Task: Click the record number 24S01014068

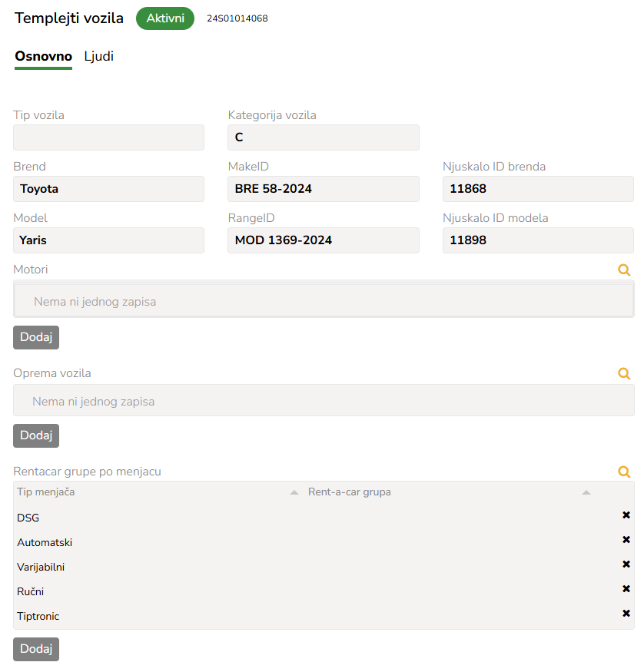Action: click(237, 18)
